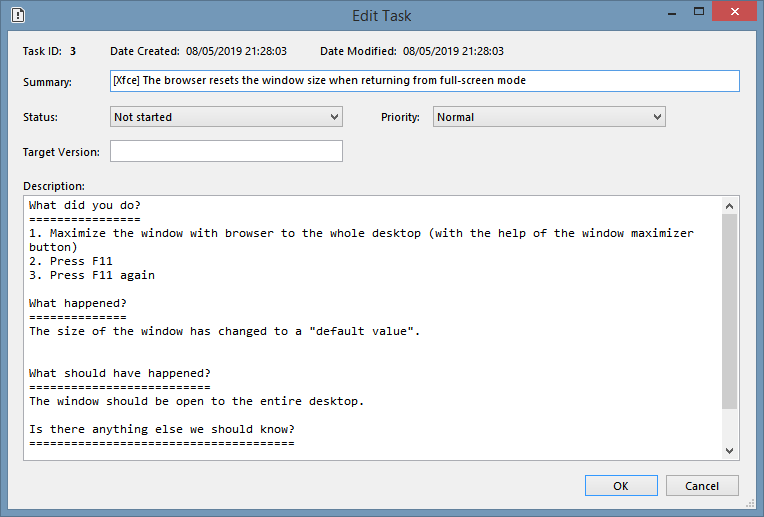This screenshot has width=764, height=517.
Task: Expand the Priority dropdown set to Normal
Action: pyautogui.click(x=549, y=117)
